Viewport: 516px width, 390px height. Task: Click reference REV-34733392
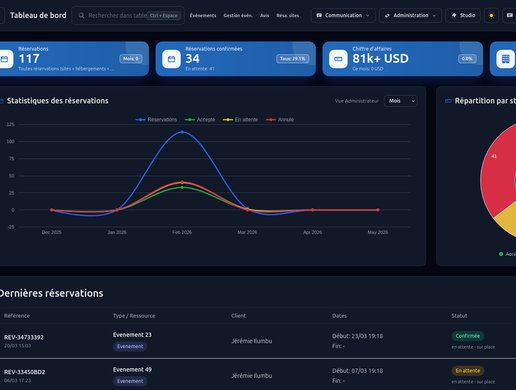(24, 337)
